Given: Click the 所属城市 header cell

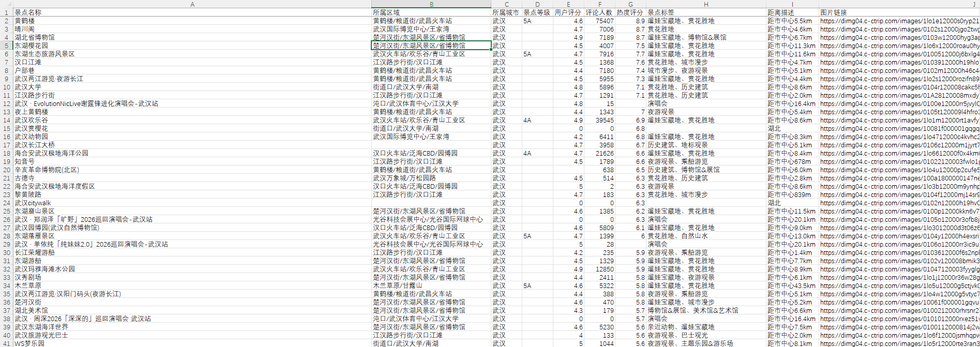Looking at the screenshot, I should (506, 12).
